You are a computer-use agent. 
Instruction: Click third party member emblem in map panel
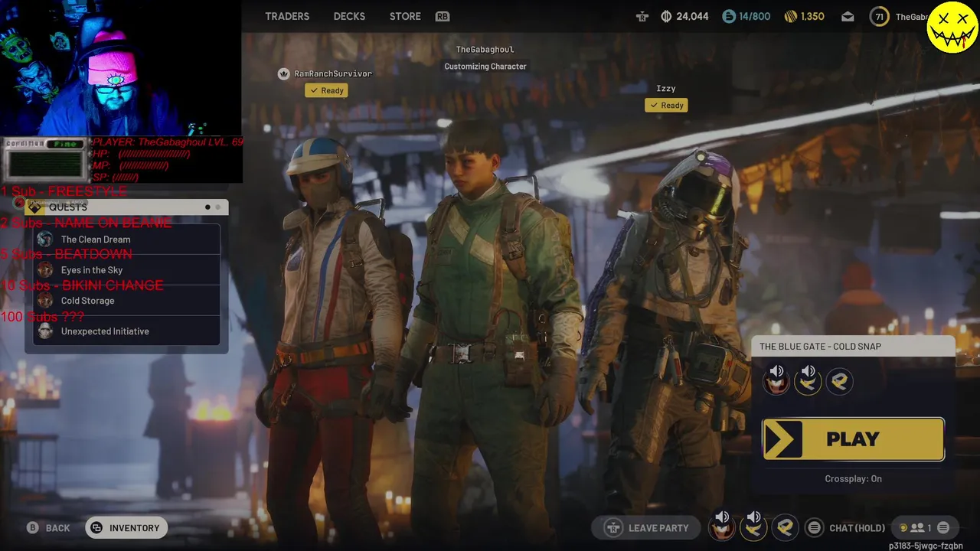click(x=839, y=381)
